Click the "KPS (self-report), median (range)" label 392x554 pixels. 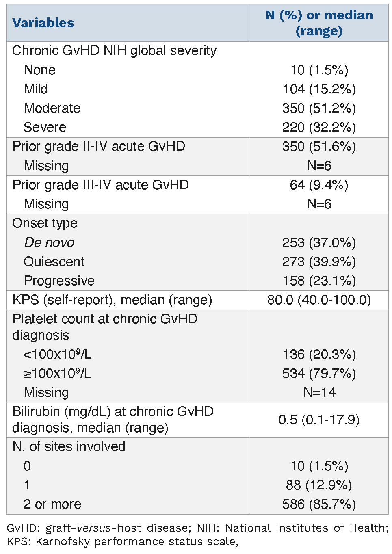point(112,300)
